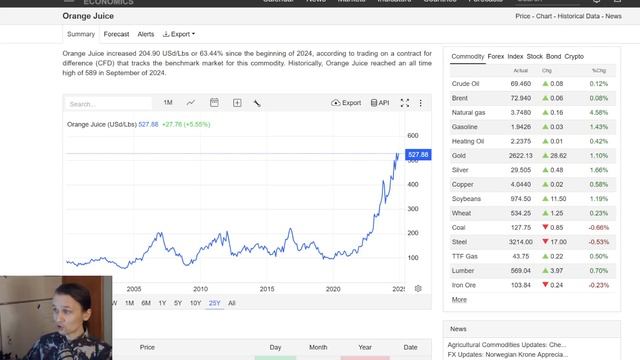
Task: Click the chart Search input field
Action: [109, 104]
